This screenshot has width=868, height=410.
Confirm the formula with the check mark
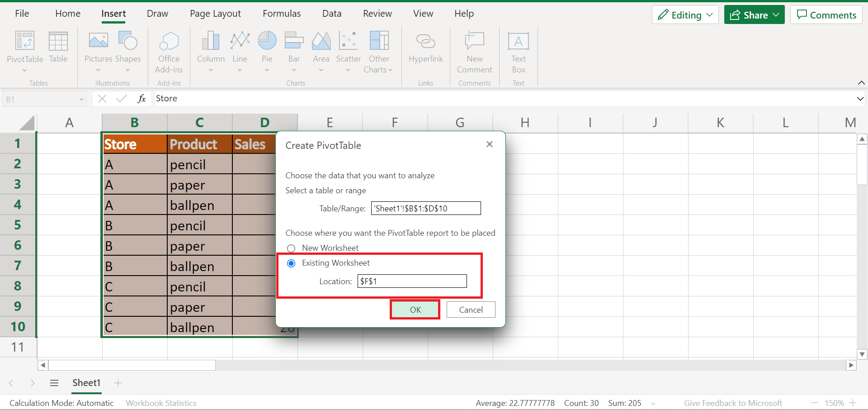click(121, 98)
